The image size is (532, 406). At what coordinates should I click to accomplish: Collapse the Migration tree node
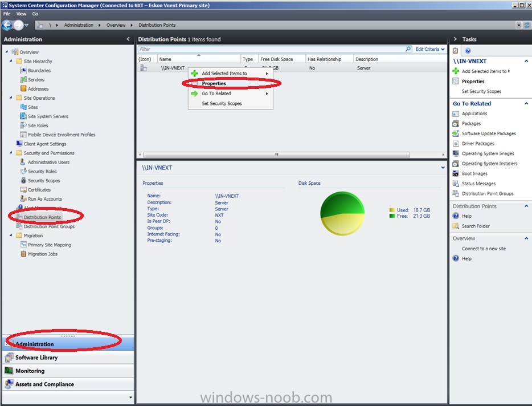[11, 235]
